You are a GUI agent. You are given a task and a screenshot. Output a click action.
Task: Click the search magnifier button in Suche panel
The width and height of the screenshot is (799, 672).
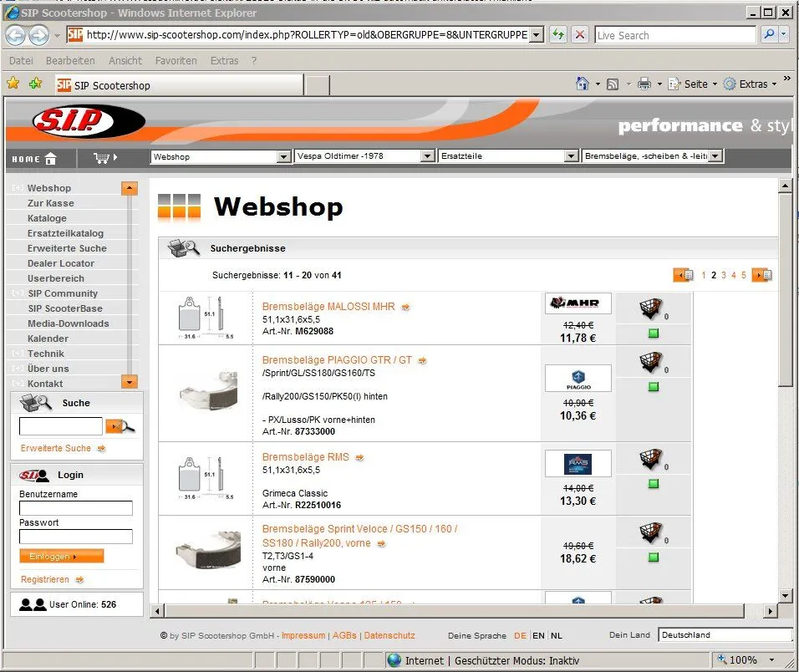click(x=120, y=426)
